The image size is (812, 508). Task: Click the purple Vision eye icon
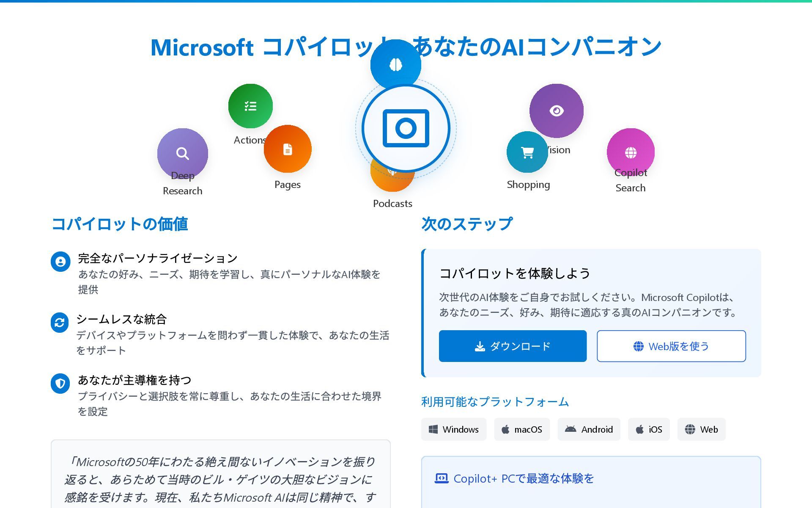[x=557, y=111]
